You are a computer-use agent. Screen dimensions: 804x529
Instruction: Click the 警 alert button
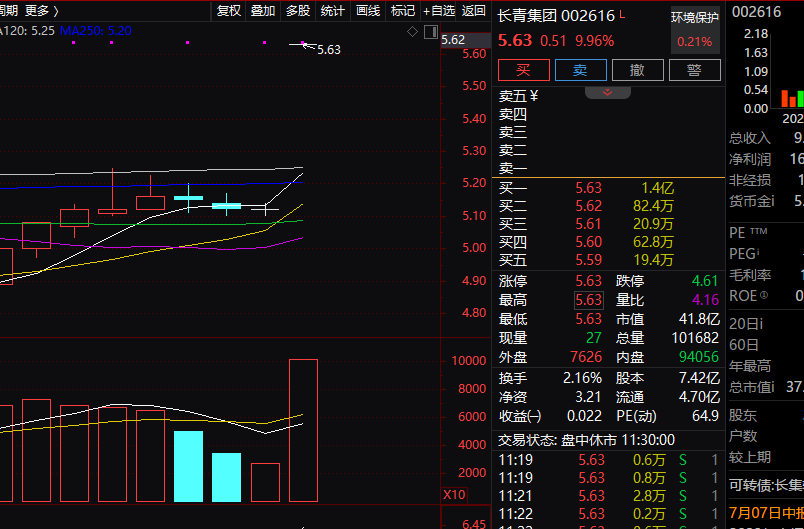tap(694, 70)
